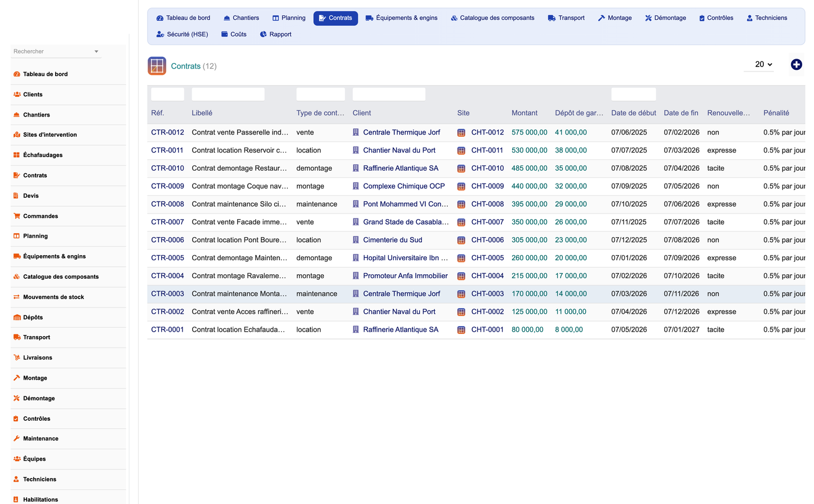Click deposit value 29 000,00

coord(571,204)
